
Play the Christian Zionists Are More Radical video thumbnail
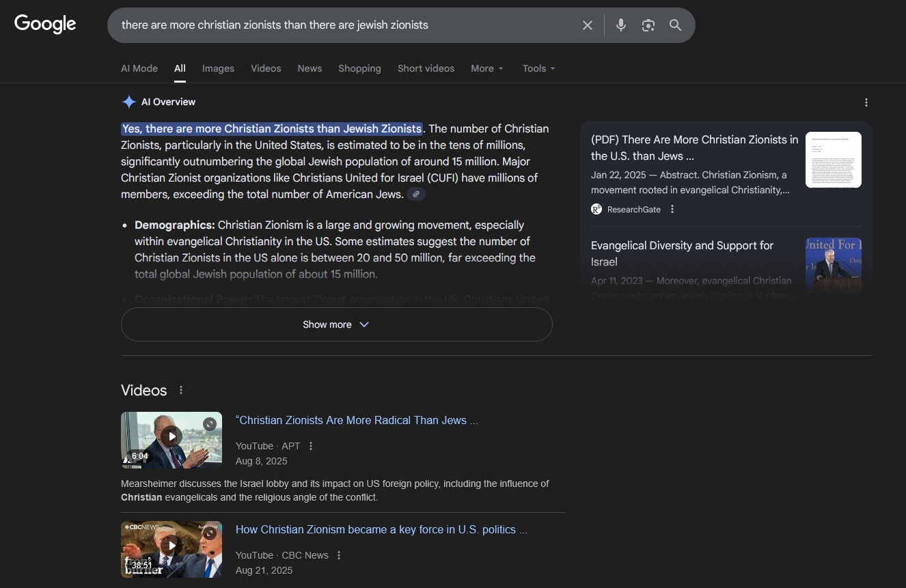171,440
